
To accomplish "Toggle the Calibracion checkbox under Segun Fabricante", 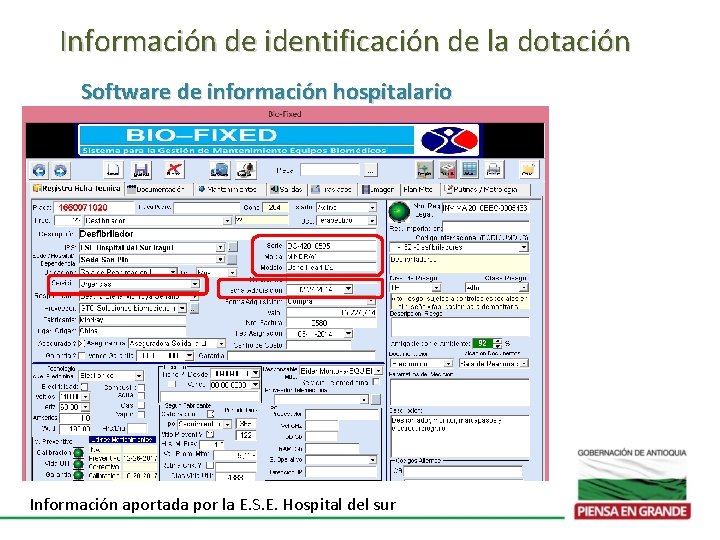I will coord(210,414).
